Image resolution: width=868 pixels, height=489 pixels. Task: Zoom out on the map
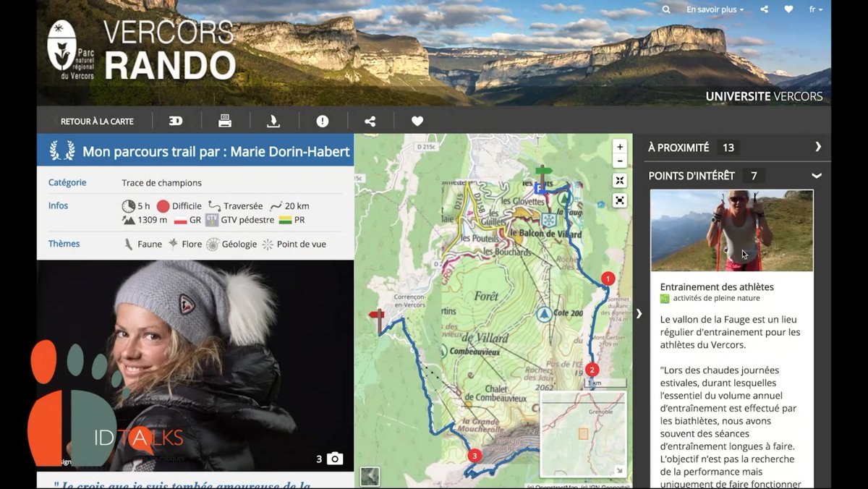pyautogui.click(x=620, y=161)
